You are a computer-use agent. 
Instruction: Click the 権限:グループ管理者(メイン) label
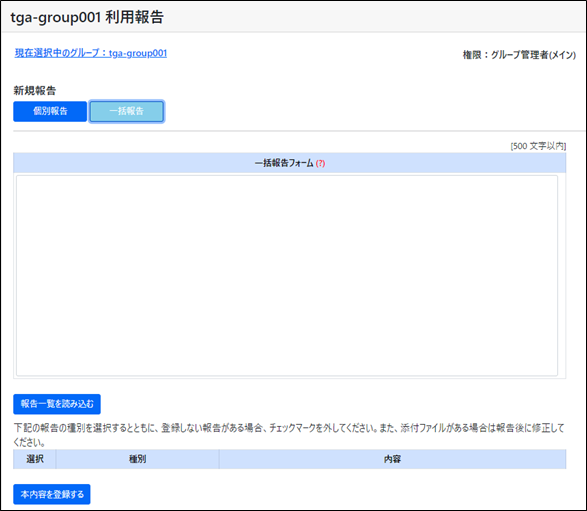click(x=519, y=55)
